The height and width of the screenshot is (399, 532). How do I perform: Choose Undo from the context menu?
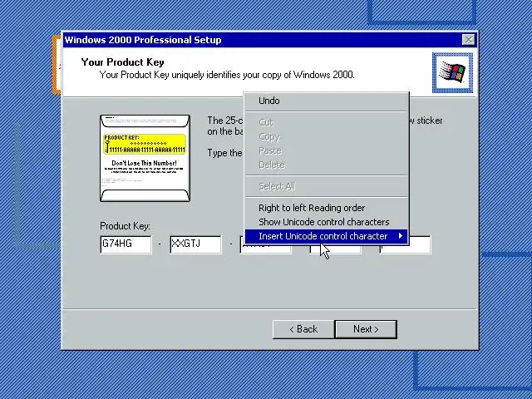327,101
